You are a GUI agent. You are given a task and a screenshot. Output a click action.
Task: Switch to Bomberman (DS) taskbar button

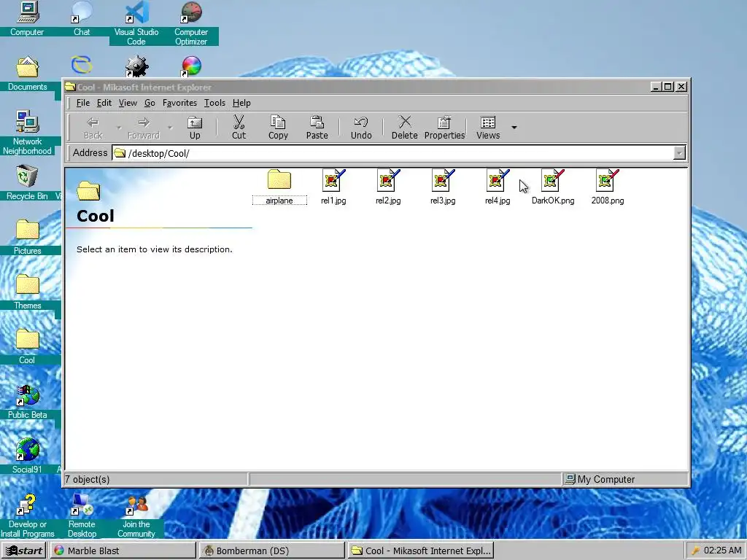[271, 551]
